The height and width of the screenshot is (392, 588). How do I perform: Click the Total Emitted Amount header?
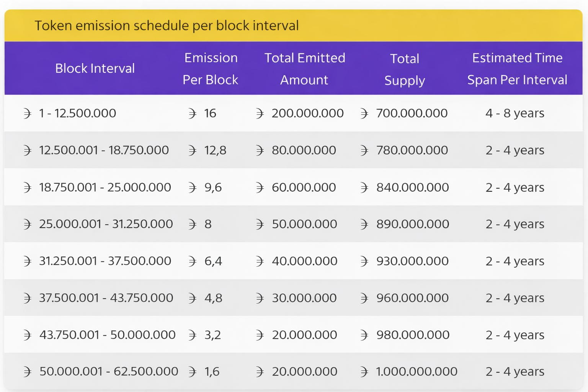(x=305, y=69)
